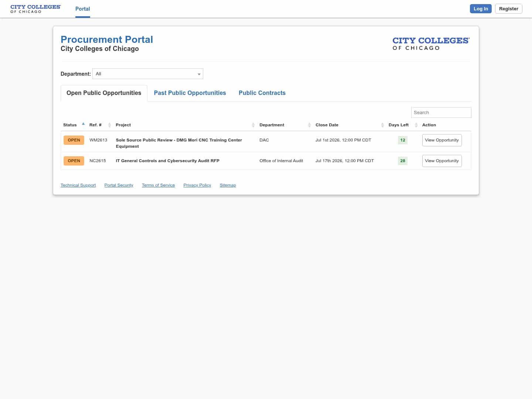Click the City Colleges of Chicago header logo
The height and width of the screenshot is (399, 532).
[x=35, y=9]
